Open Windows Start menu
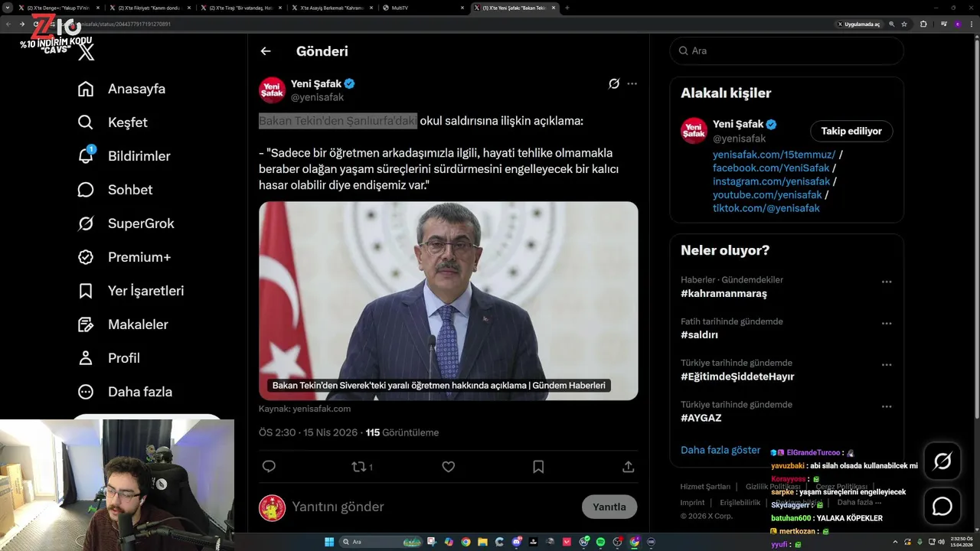 click(x=329, y=542)
